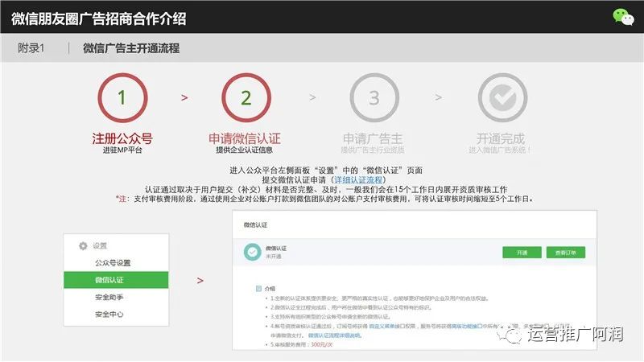The width and height of the screenshot is (644, 362).
Task: Click the 300元/次 fee text
Action: (x=321, y=344)
